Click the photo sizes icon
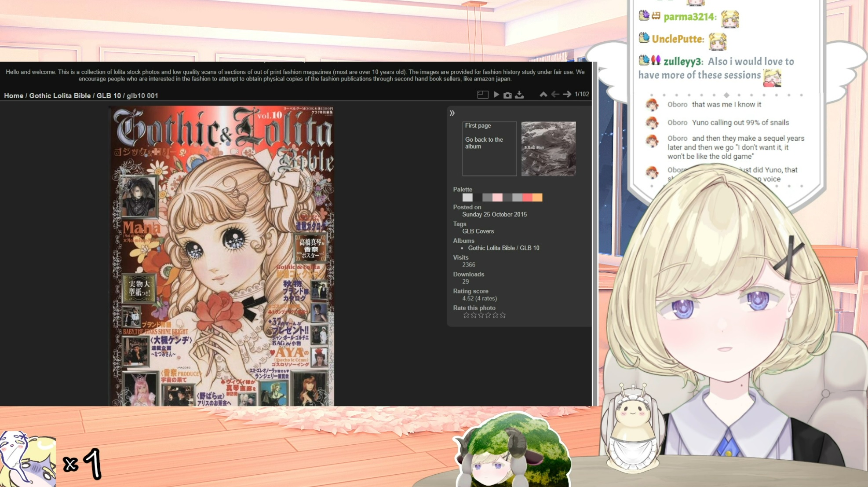868x487 pixels. tap(482, 95)
